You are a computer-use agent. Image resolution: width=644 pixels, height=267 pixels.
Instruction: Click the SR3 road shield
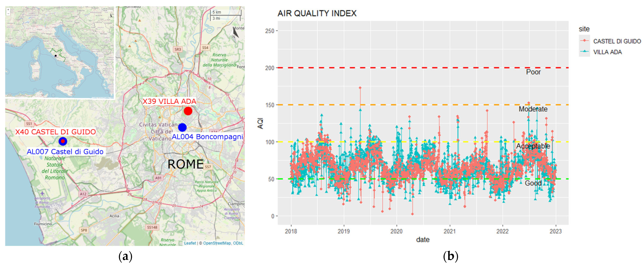[x=178, y=49]
